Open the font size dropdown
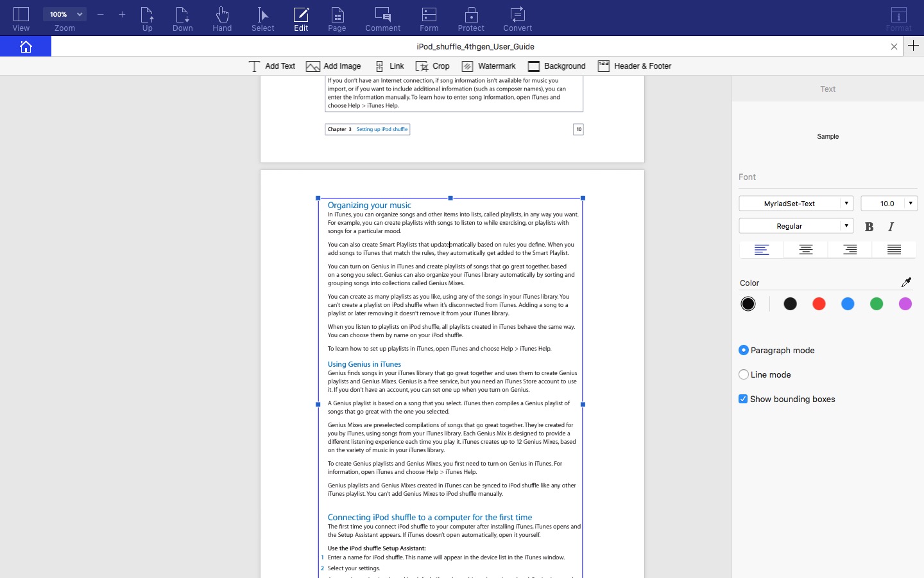The image size is (924, 578). coord(889,204)
